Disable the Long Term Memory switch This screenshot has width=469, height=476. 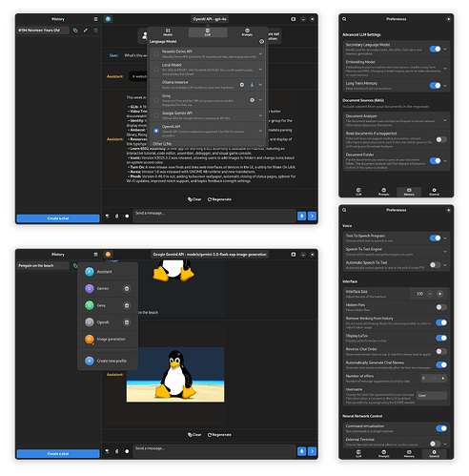pos(435,86)
